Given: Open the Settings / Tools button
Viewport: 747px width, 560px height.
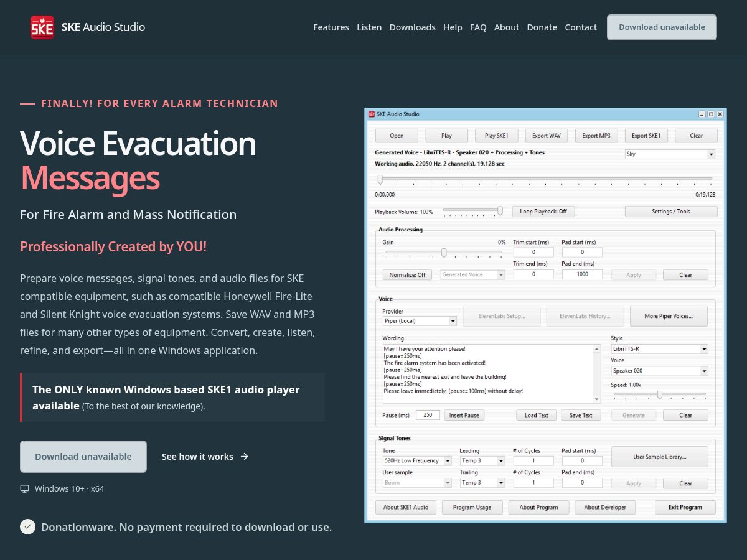Looking at the screenshot, I should click(671, 212).
